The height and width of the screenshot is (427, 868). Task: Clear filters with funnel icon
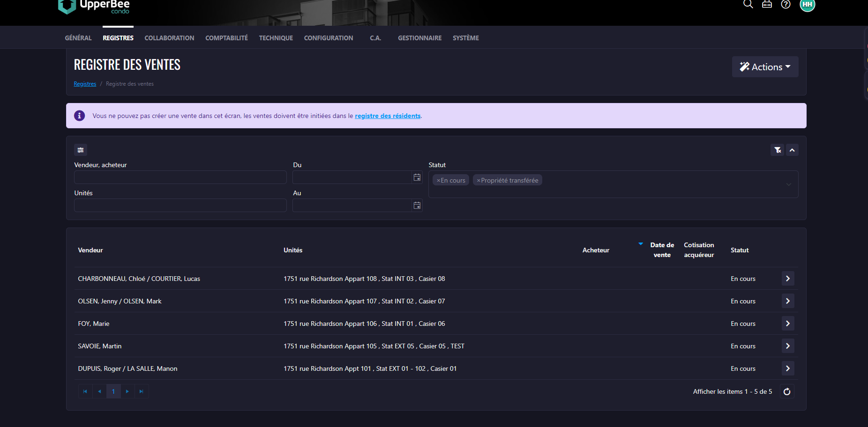pos(778,150)
